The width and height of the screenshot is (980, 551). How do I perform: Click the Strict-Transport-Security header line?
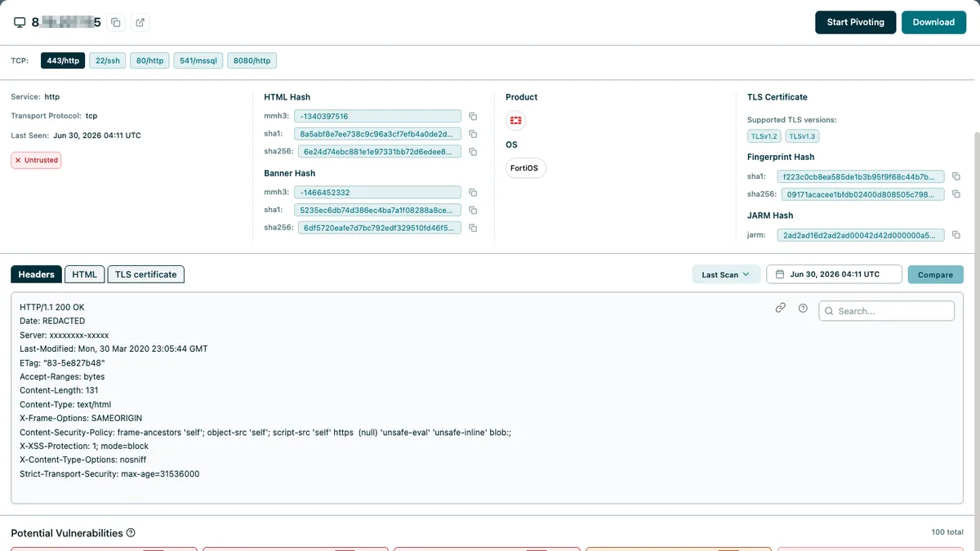click(109, 474)
